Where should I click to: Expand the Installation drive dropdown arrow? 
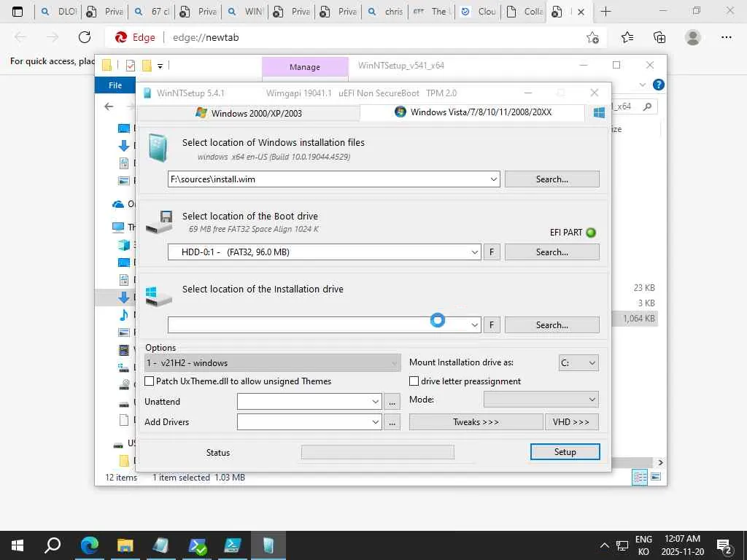[474, 324]
